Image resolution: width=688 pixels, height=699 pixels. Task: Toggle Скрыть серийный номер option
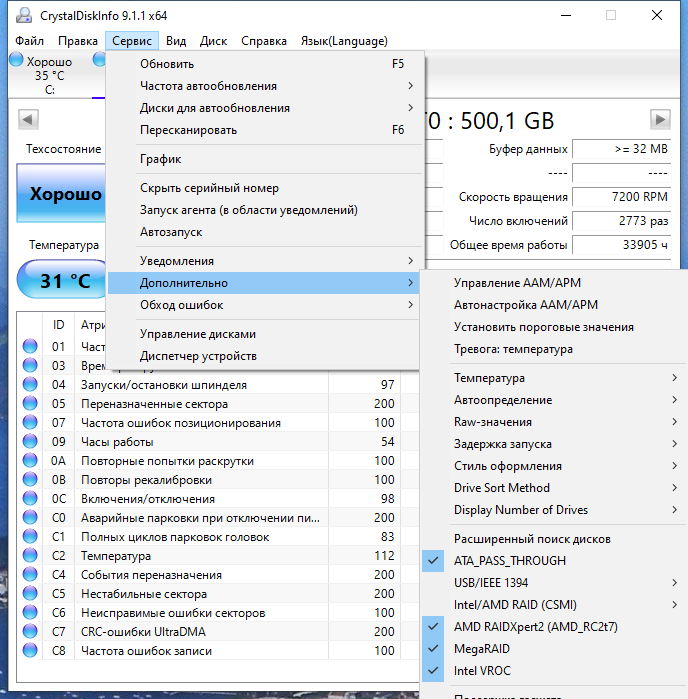point(263,188)
